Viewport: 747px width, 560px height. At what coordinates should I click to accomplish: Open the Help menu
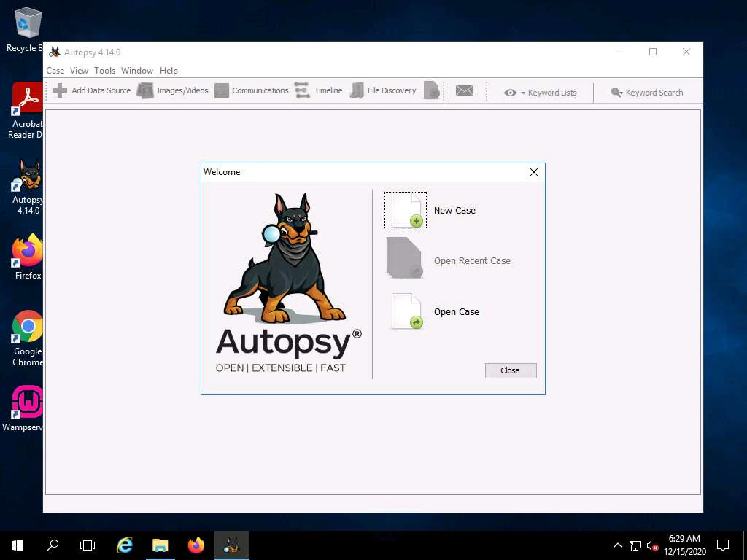click(169, 71)
